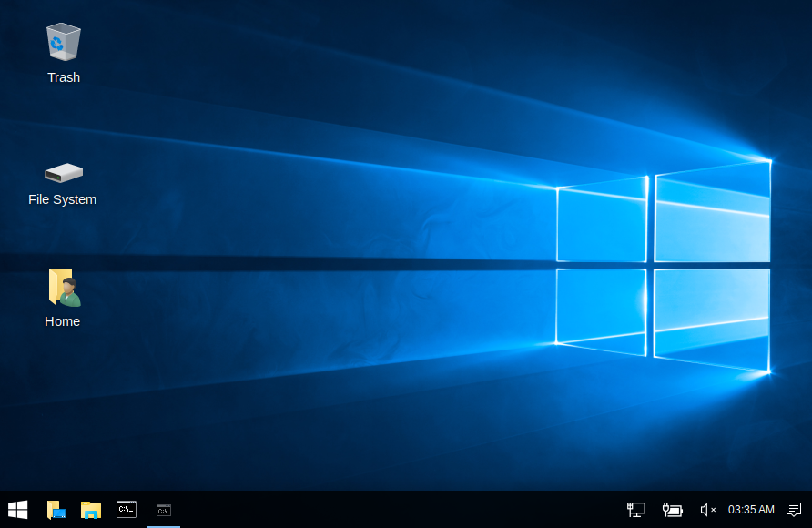This screenshot has width=812, height=528.
Task: Open the Trash bin desktop icon
Action: point(64,43)
